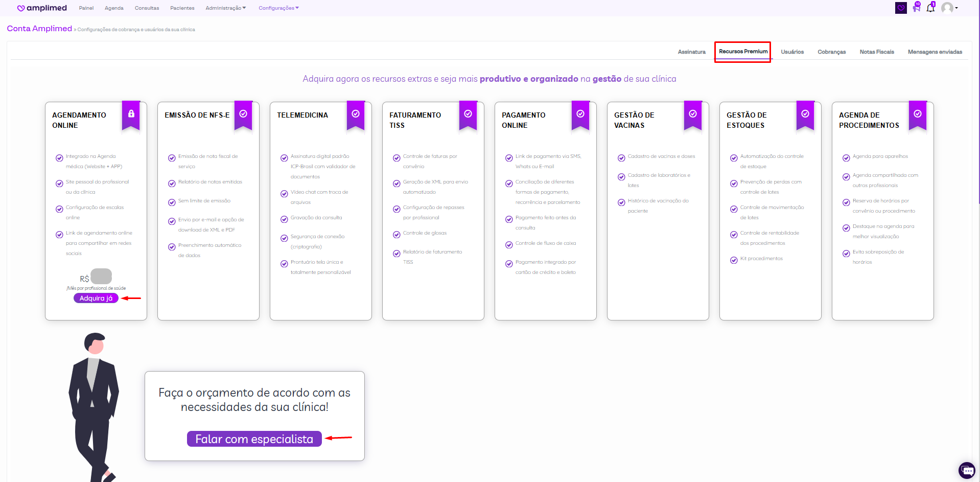Switch to the Cobranças tab
The image size is (980, 482).
(x=831, y=52)
